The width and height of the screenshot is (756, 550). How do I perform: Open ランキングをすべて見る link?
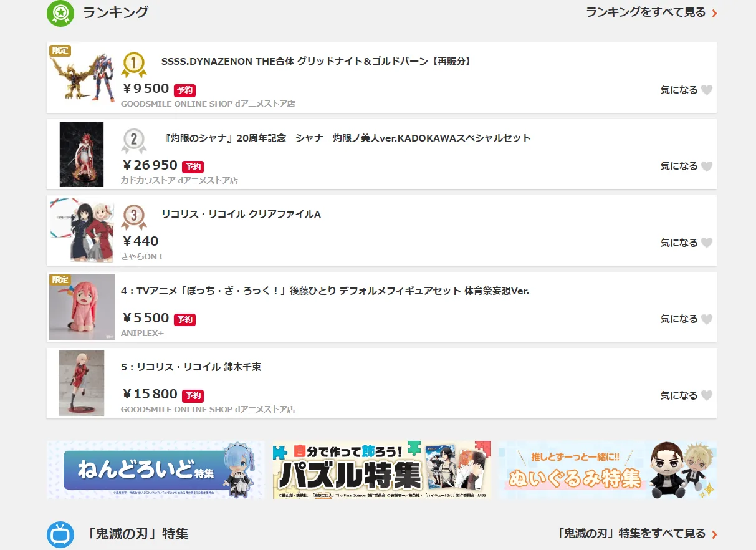point(651,12)
